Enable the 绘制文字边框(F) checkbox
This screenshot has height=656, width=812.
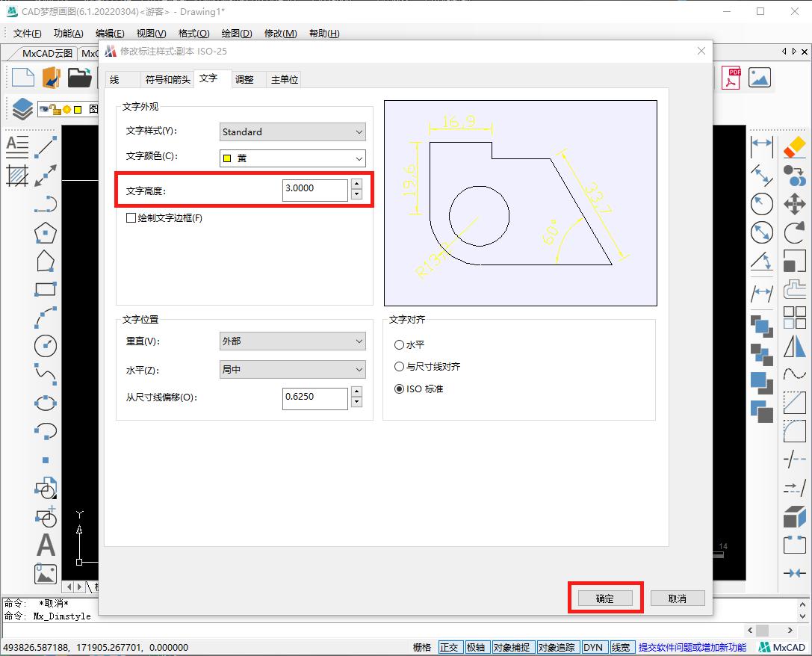(x=130, y=217)
